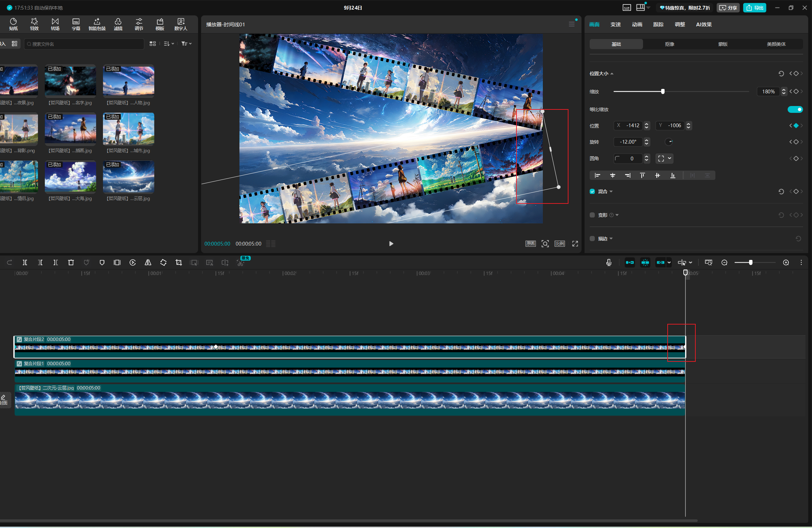Open the media sort order dropdown
The height and width of the screenshot is (528, 812).
point(169,44)
